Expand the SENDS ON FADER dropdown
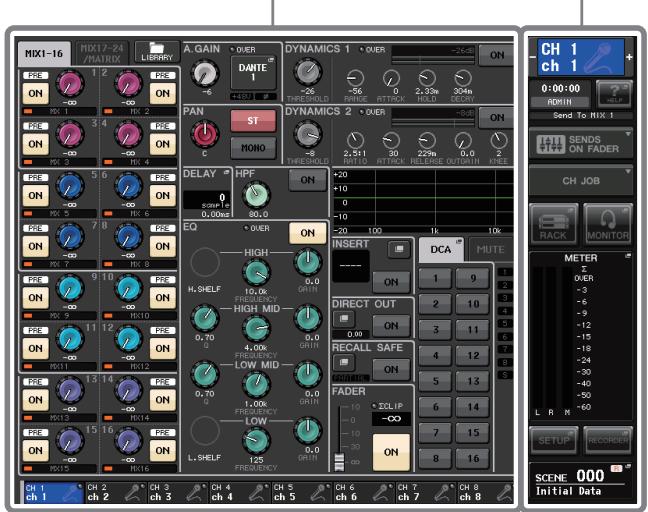Image resolution: width=648 pixels, height=512 pixels. [x=628, y=134]
